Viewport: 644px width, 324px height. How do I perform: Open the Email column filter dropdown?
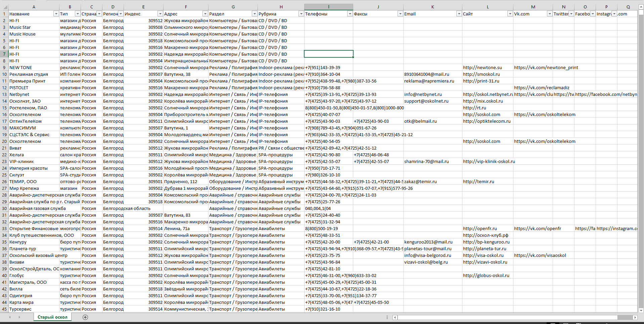click(x=459, y=14)
